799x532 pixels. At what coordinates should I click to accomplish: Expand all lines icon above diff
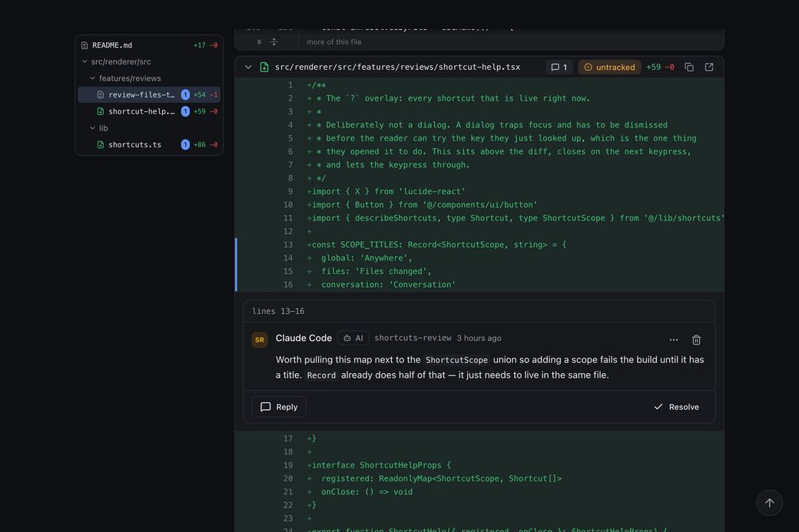(x=274, y=41)
